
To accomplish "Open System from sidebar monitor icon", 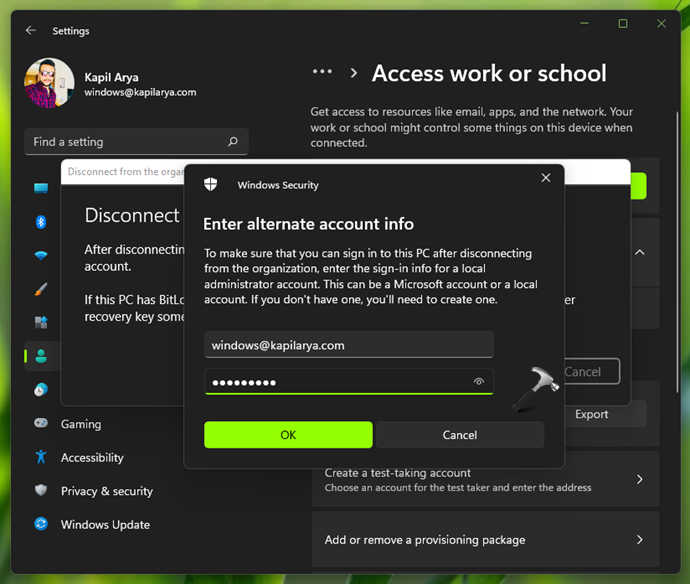I will point(41,188).
